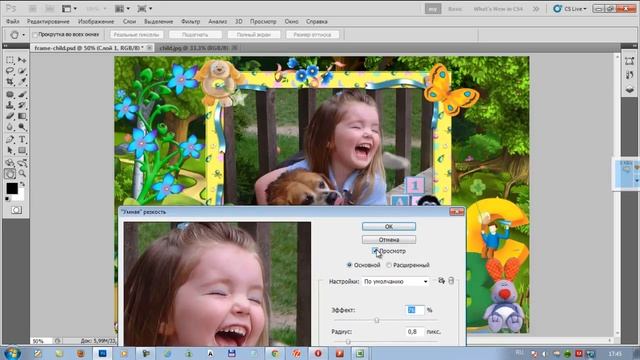Select the Crop tool
640x360 pixels.
[10, 82]
